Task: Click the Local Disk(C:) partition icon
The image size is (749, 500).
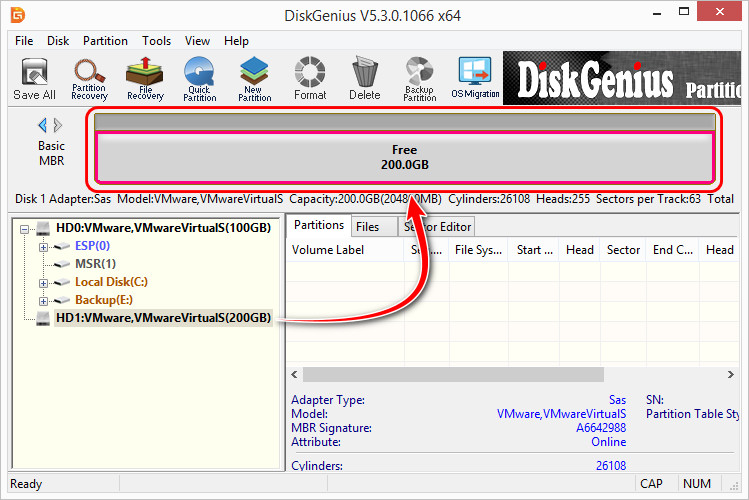Action: pyautogui.click(x=62, y=282)
